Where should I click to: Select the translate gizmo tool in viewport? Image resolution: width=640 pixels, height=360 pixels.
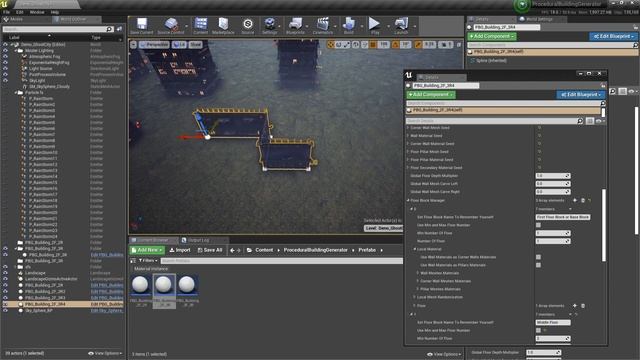(331, 44)
